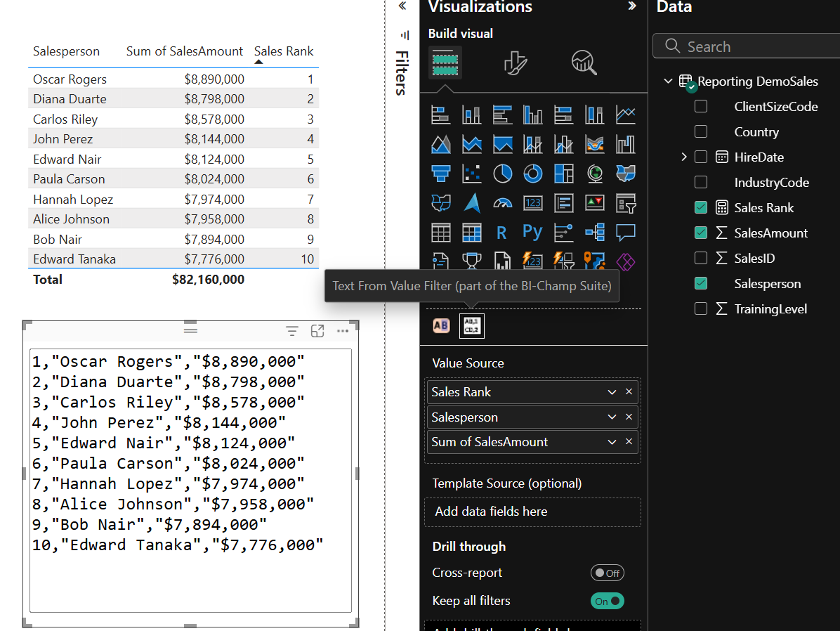Open Sum of SalesAmount field dropdown

[x=612, y=442]
